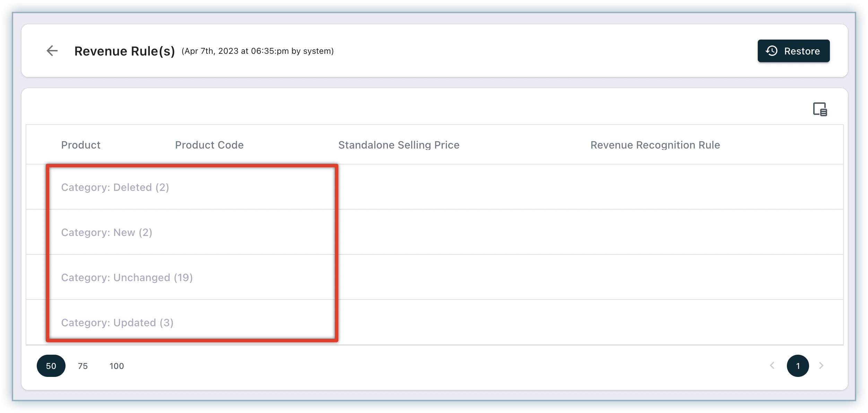Expand the Category: Updated (3) group
The height and width of the screenshot is (413, 868).
pos(117,323)
